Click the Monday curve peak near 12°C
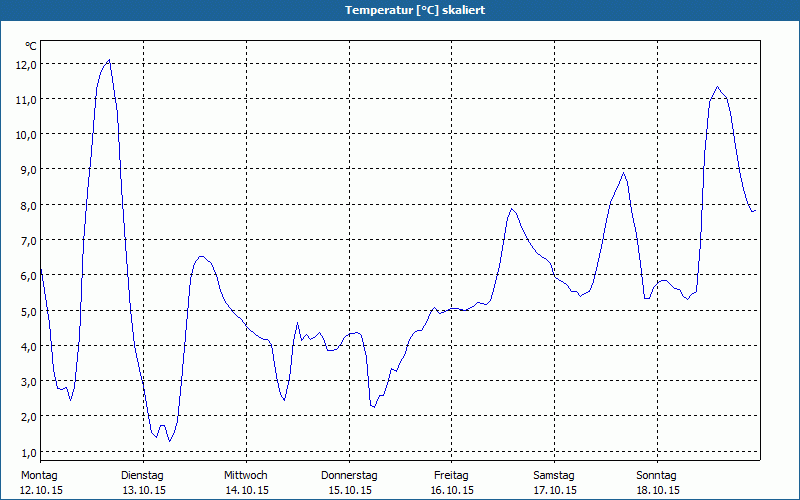Viewport: 800px width, 500px height. coord(109,60)
